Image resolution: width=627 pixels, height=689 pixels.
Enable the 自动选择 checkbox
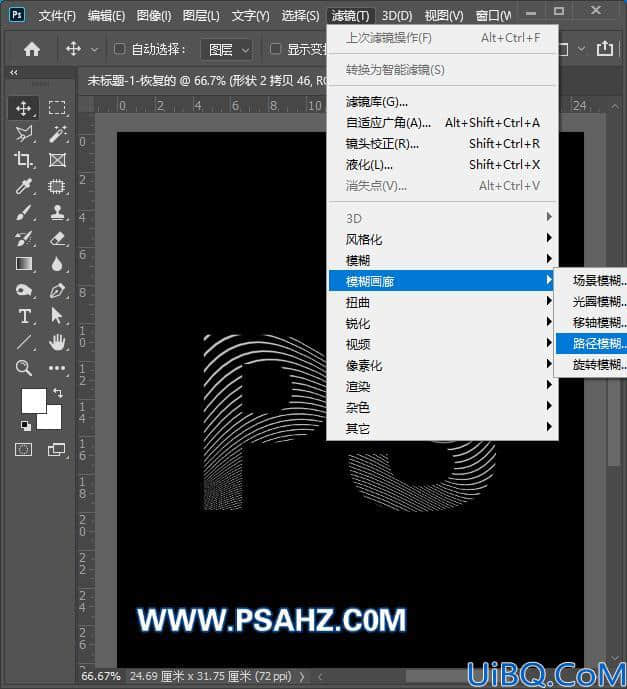tap(119, 49)
